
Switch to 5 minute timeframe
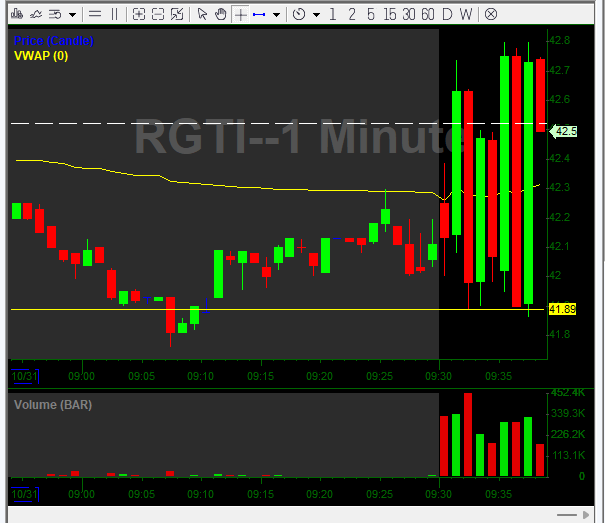click(x=371, y=15)
